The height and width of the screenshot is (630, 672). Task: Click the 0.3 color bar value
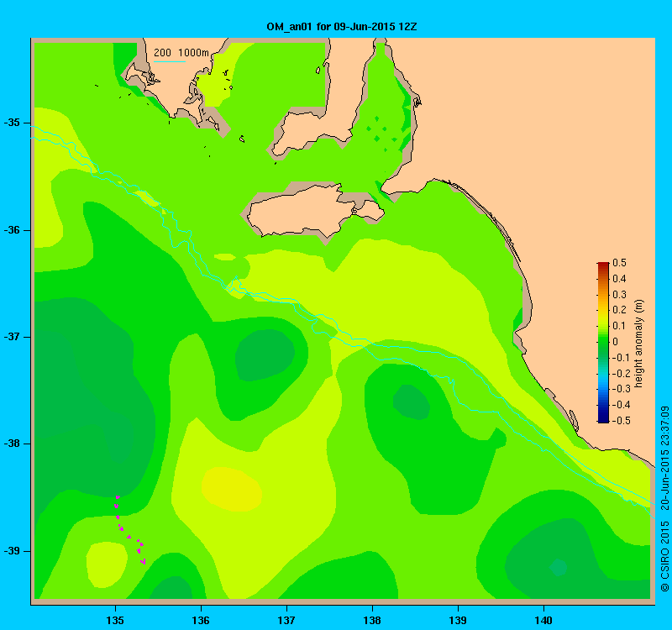point(620,295)
